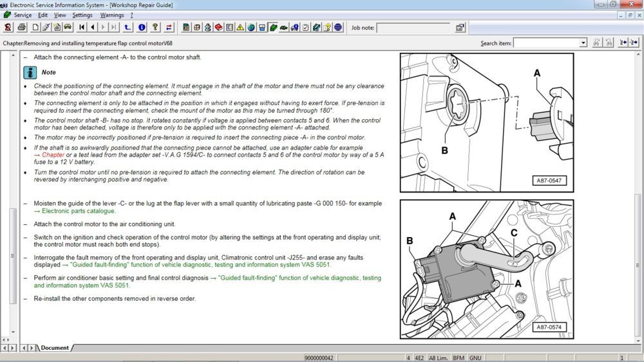Open the View menu
This screenshot has height=362, width=644.
click(x=60, y=15)
